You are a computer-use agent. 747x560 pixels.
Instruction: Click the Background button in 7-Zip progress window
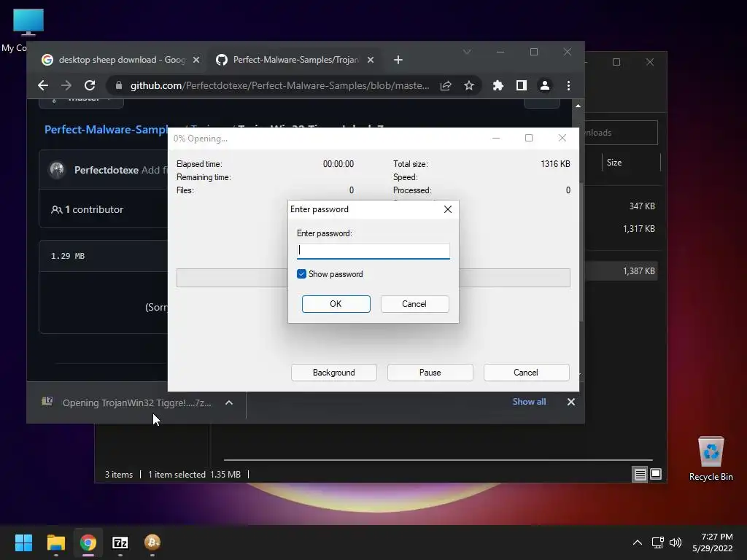tap(334, 373)
